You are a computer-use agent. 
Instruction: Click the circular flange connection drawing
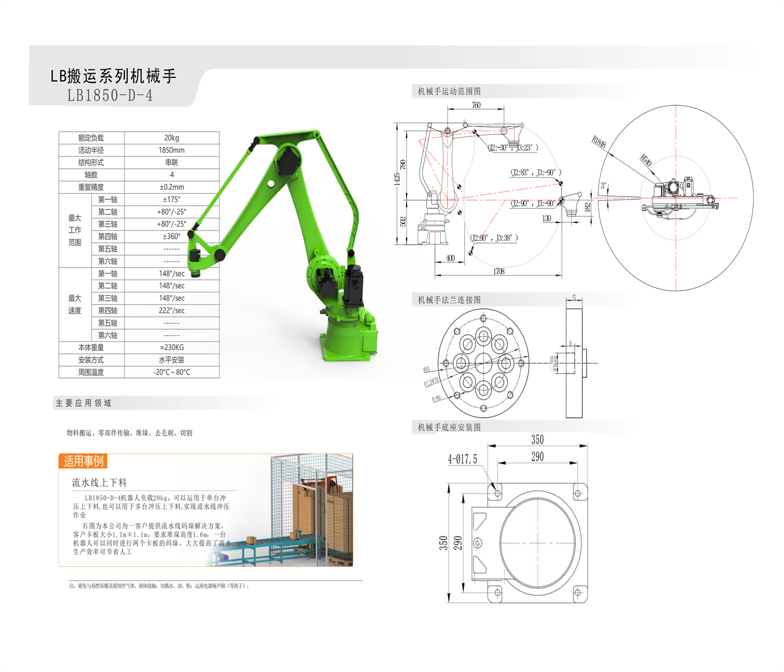point(483,363)
